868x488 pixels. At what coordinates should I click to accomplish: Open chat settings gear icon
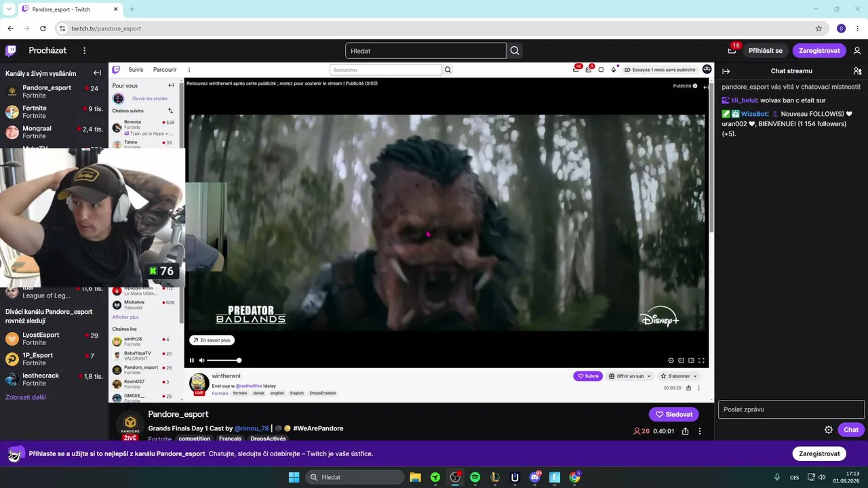click(829, 430)
